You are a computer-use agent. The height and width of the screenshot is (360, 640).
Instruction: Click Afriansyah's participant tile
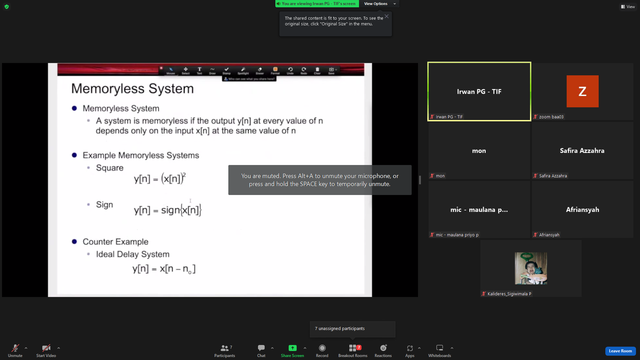[582, 209]
